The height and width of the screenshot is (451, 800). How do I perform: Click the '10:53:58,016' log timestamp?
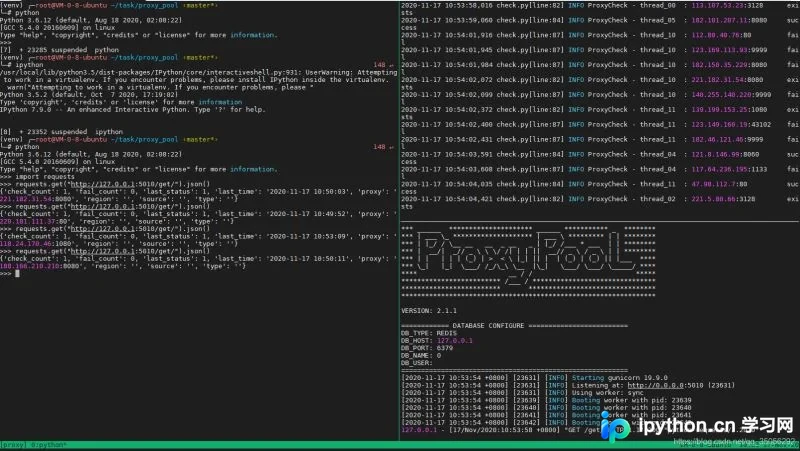[x=470, y=5]
